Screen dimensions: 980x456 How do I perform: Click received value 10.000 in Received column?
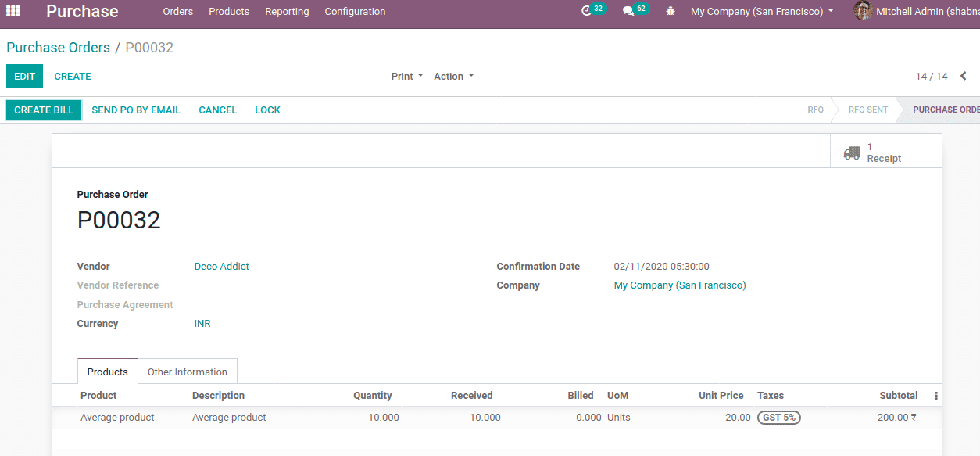(485, 418)
